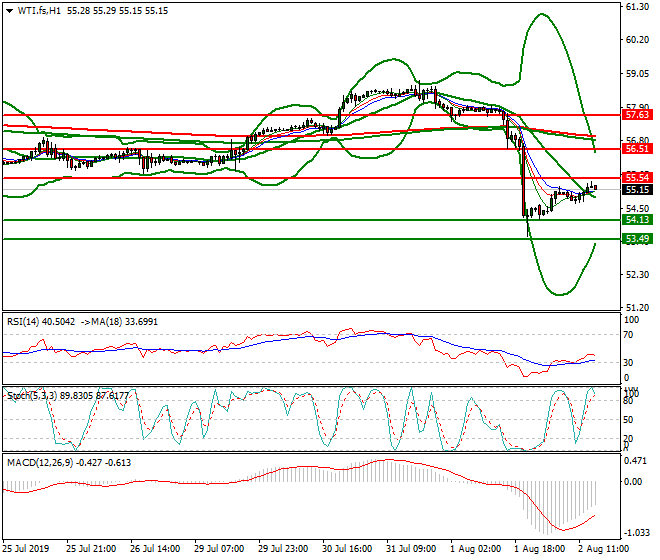The width and height of the screenshot is (660, 560).
Task: Click the black current price label 55.15
Action: (637, 189)
